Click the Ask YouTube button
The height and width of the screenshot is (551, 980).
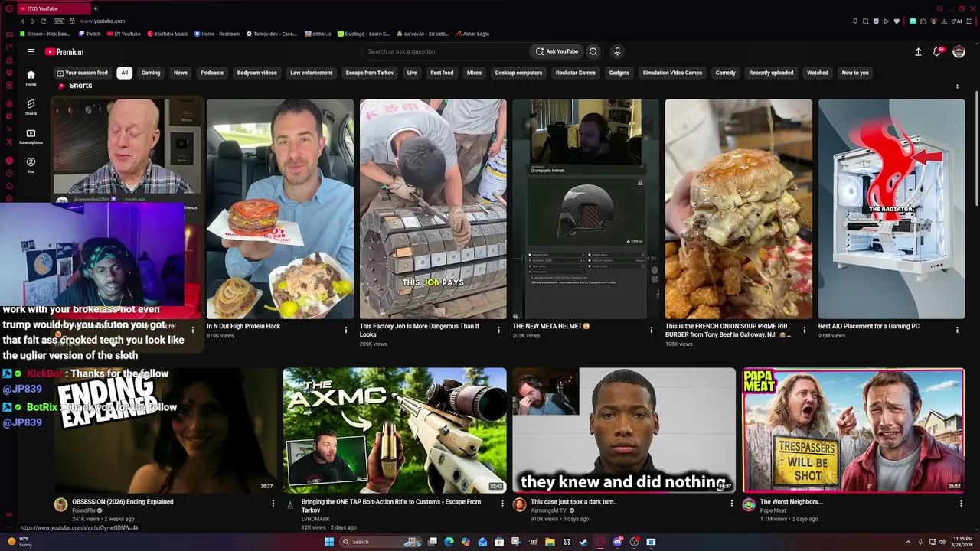point(557,51)
